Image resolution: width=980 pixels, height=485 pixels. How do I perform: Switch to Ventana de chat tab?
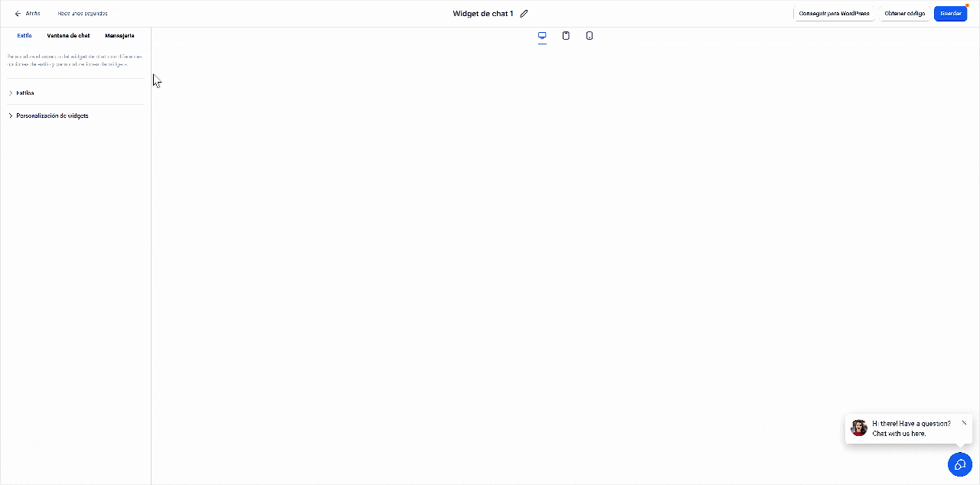coord(68,36)
